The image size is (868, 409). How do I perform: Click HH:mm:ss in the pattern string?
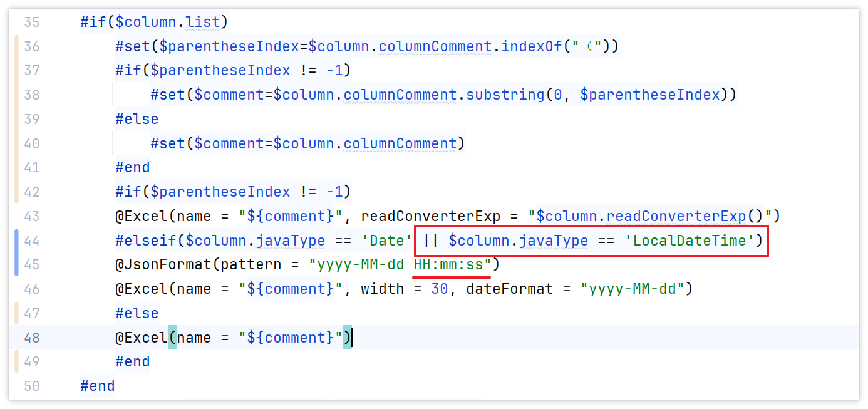pos(448,265)
